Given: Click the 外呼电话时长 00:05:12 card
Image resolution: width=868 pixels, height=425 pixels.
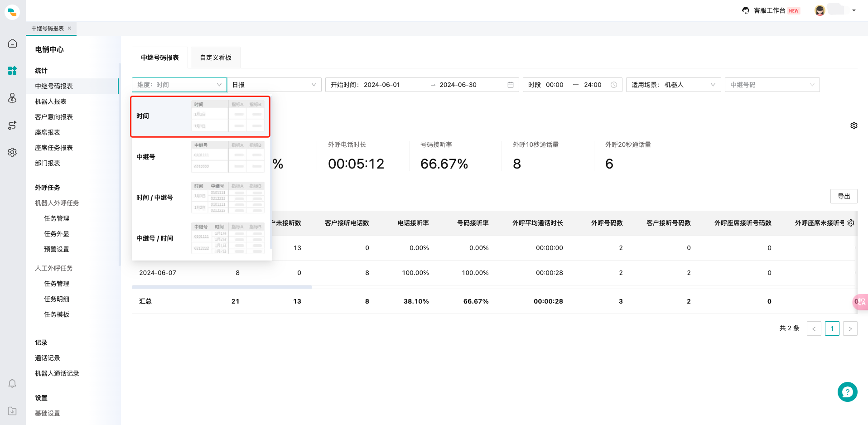Looking at the screenshot, I should coord(356,156).
